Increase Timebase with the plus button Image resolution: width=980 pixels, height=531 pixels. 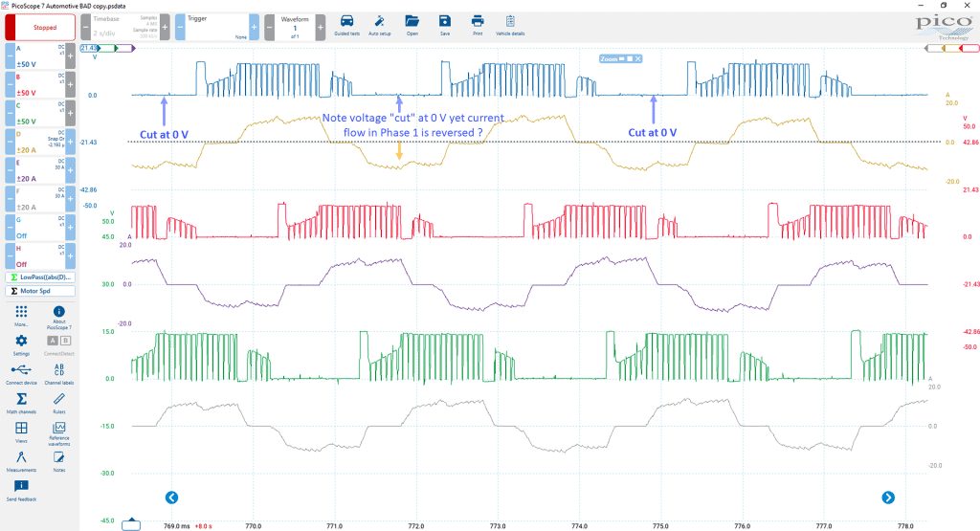tap(165, 28)
